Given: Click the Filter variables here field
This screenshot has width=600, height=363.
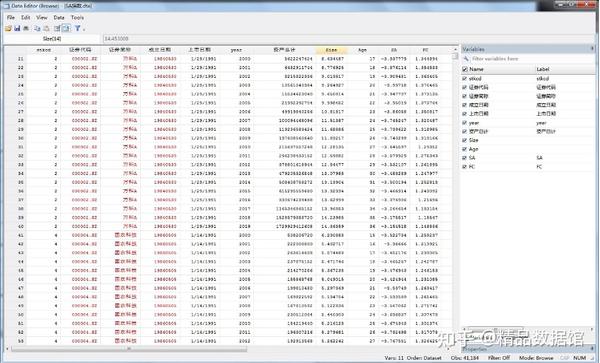Looking at the screenshot, I should coord(528,59).
